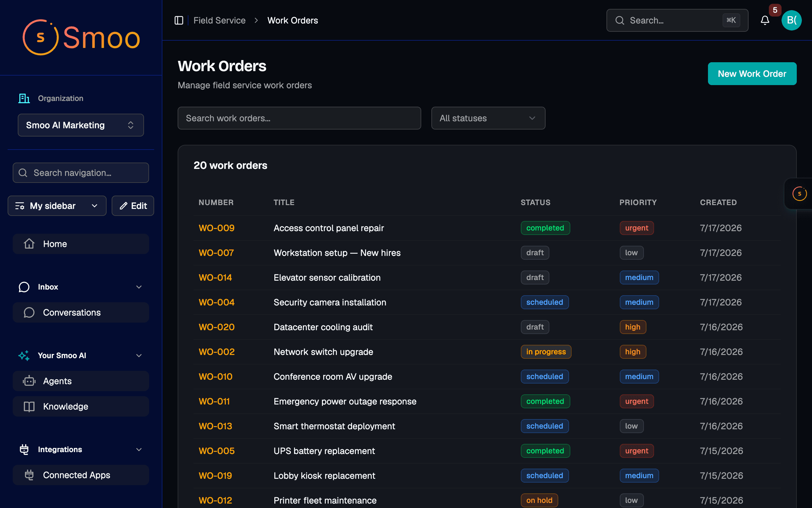Click Datacenter cooling audit title

(x=323, y=327)
